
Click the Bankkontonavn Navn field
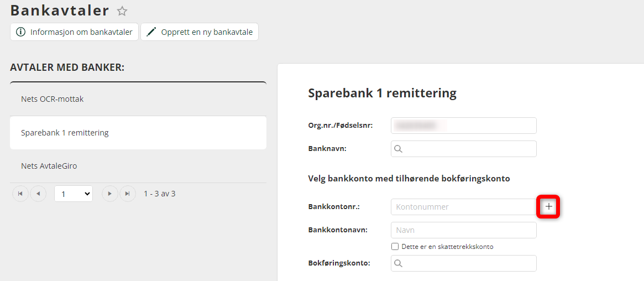click(x=464, y=230)
